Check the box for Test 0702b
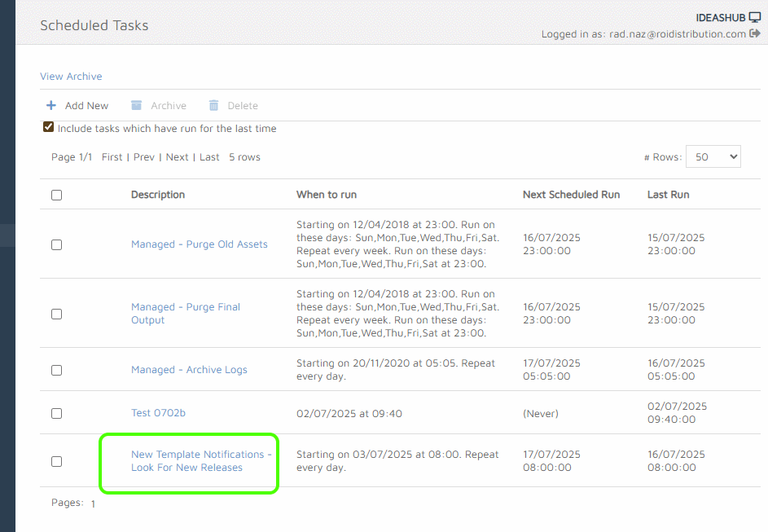 pyautogui.click(x=56, y=413)
